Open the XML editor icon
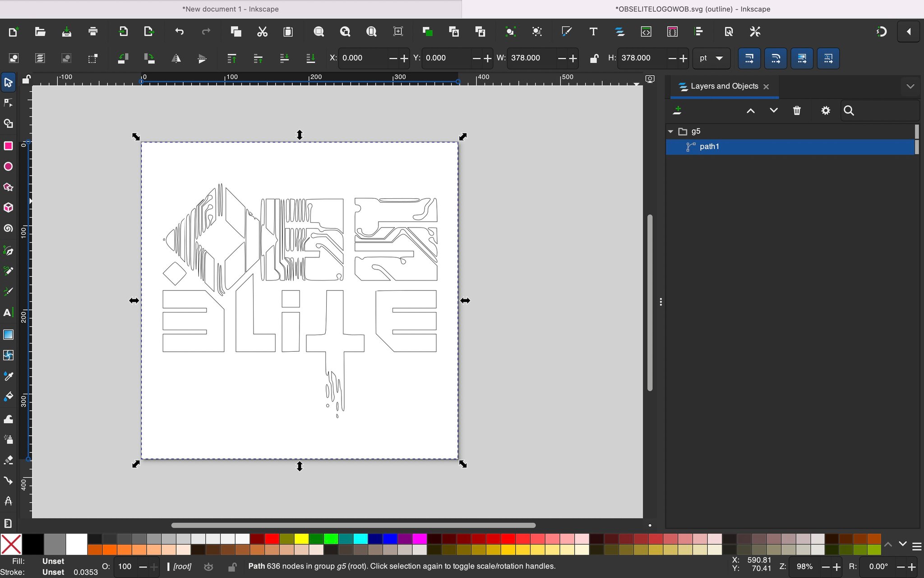The height and width of the screenshot is (578, 924). pyautogui.click(x=646, y=32)
